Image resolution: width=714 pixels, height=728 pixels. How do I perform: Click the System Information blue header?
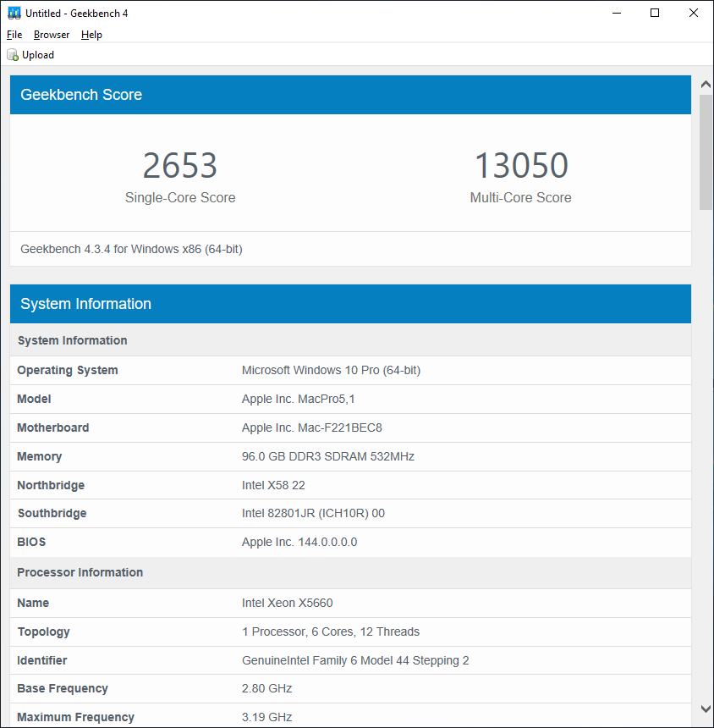[350, 304]
